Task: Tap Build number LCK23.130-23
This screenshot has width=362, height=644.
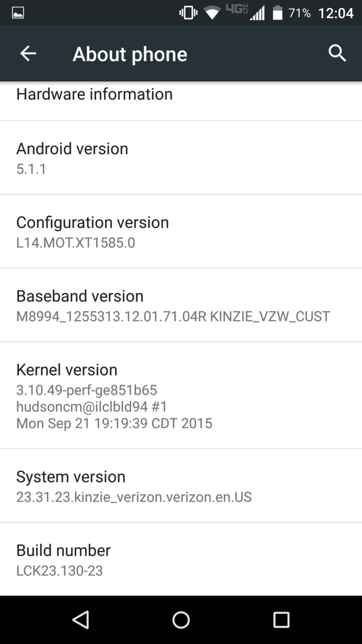Action: click(181, 559)
